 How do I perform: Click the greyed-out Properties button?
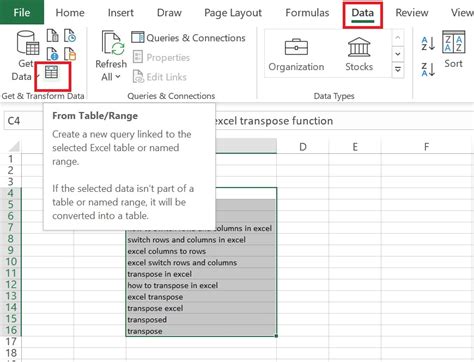pyautogui.click(x=161, y=57)
